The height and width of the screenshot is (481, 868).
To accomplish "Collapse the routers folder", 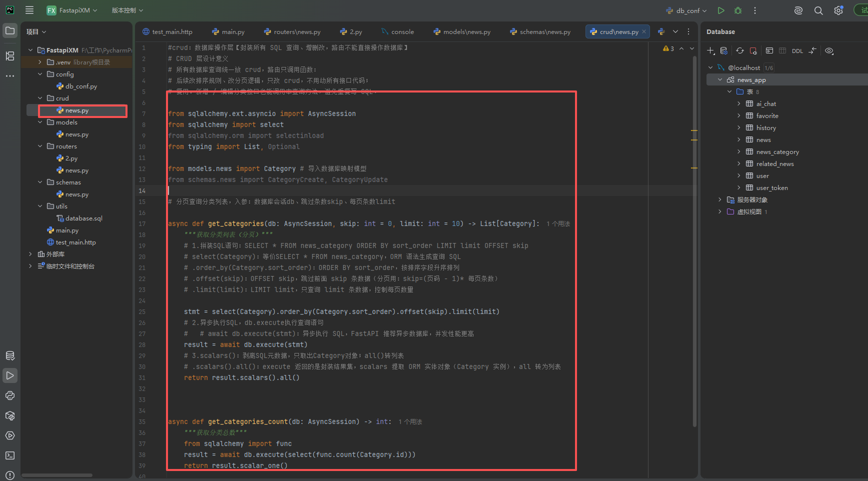I will pos(40,146).
